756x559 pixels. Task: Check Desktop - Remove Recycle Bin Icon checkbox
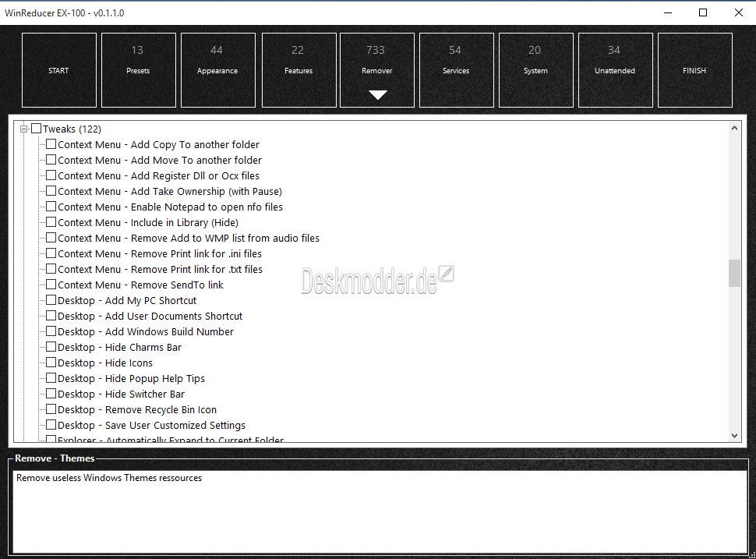pos(51,409)
